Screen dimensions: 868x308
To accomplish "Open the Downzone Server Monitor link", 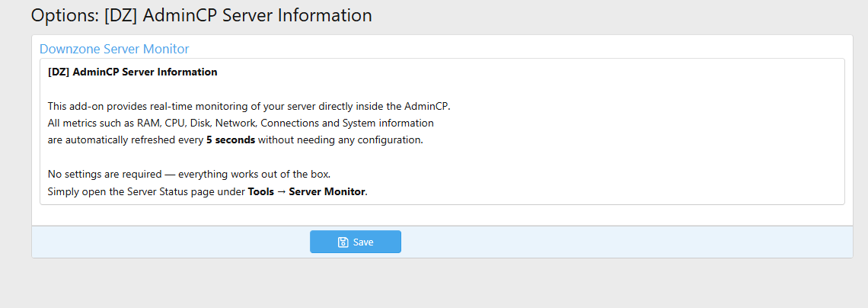I will (114, 49).
